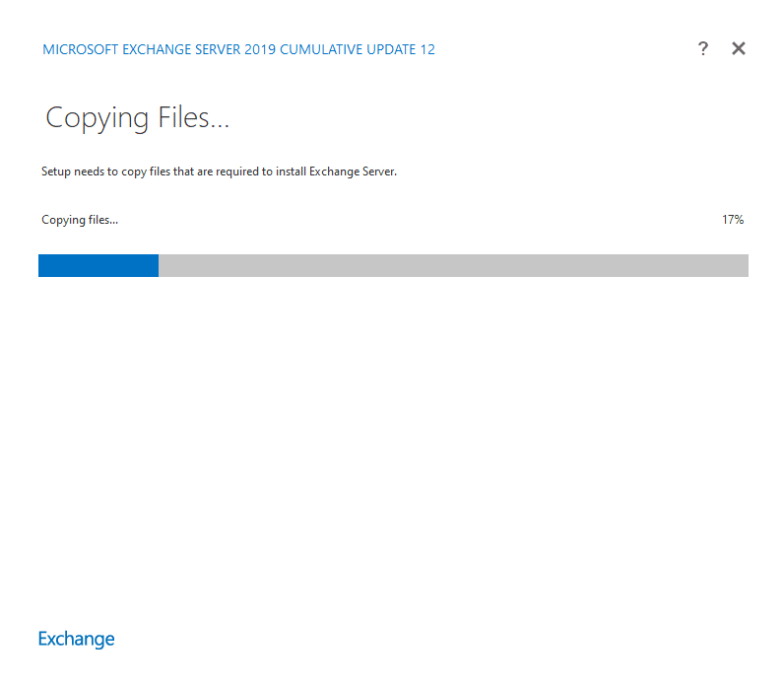The image size is (784, 686).
Task: Click the Exchange logo in the footer
Action: pyautogui.click(x=76, y=639)
